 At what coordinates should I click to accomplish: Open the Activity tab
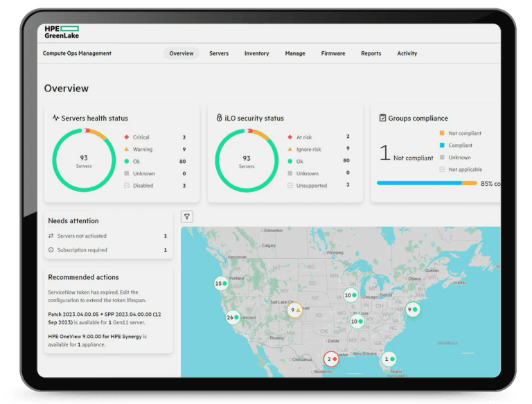pyautogui.click(x=407, y=53)
